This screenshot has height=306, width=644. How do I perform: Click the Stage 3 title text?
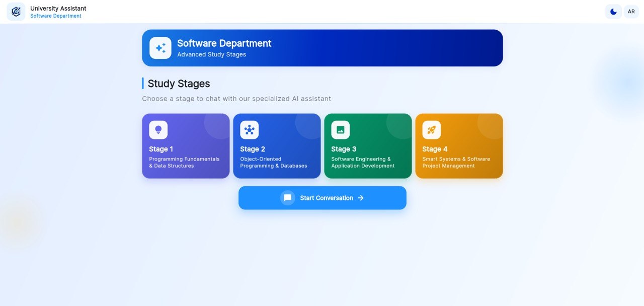[x=344, y=149]
